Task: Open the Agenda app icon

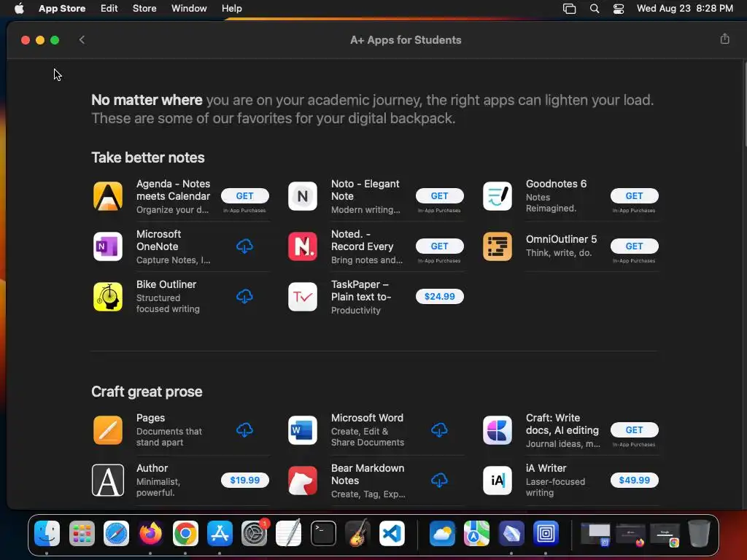Action: (x=108, y=196)
